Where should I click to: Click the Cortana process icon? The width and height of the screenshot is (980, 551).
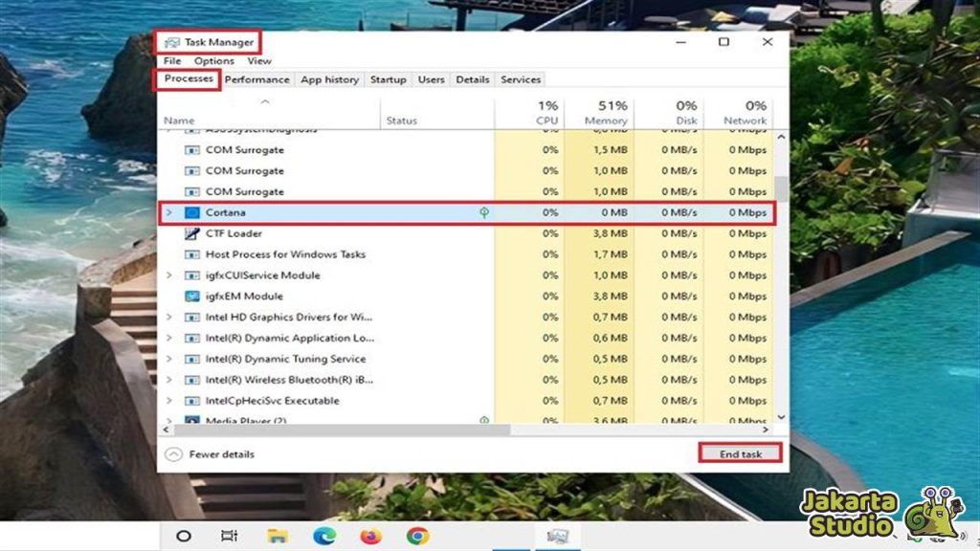[192, 212]
